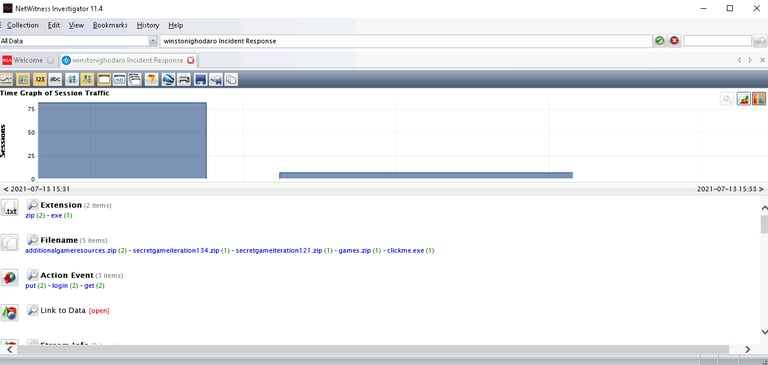Toggle the bar chart view for time graph
The image size is (768, 365).
[x=759, y=98]
